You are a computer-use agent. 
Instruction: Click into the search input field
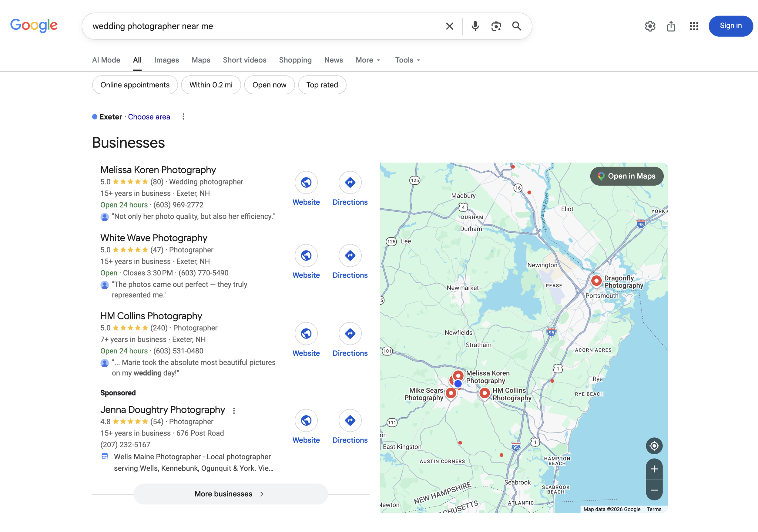click(264, 26)
